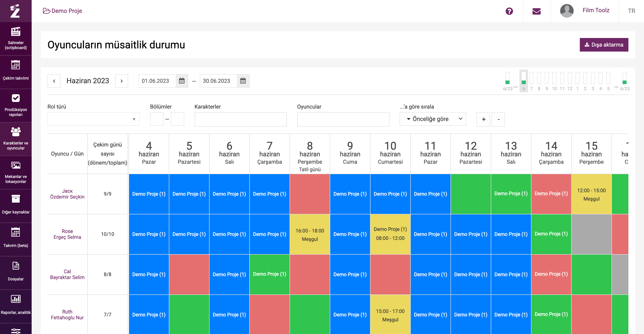
Task: Open Prodüksiyon raporları section
Action: [16, 106]
